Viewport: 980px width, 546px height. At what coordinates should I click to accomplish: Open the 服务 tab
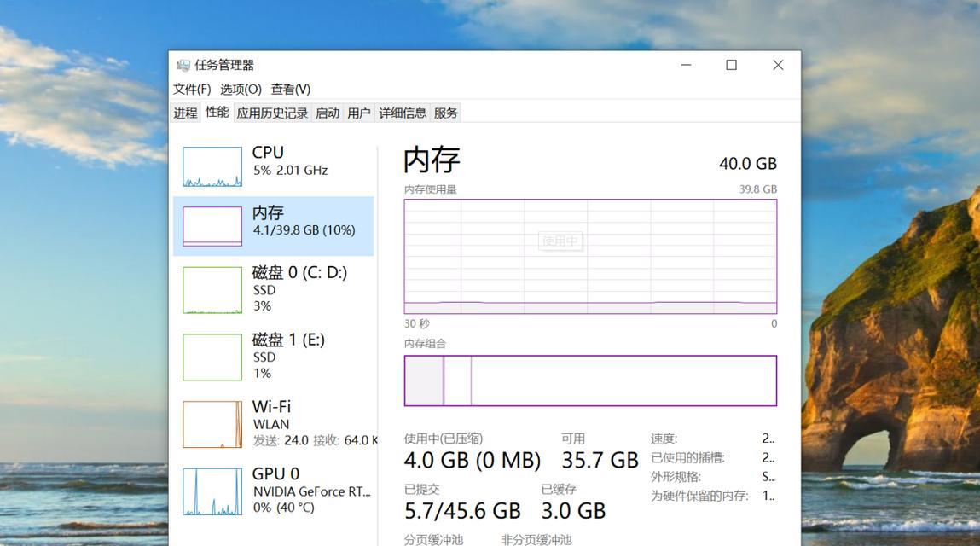(x=445, y=113)
